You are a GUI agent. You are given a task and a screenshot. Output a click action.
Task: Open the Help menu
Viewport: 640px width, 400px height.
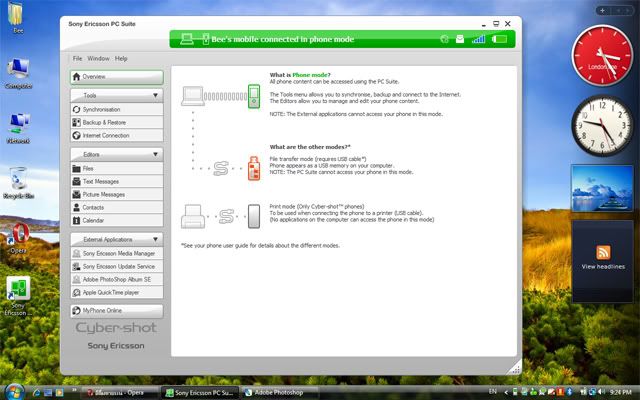point(121,58)
